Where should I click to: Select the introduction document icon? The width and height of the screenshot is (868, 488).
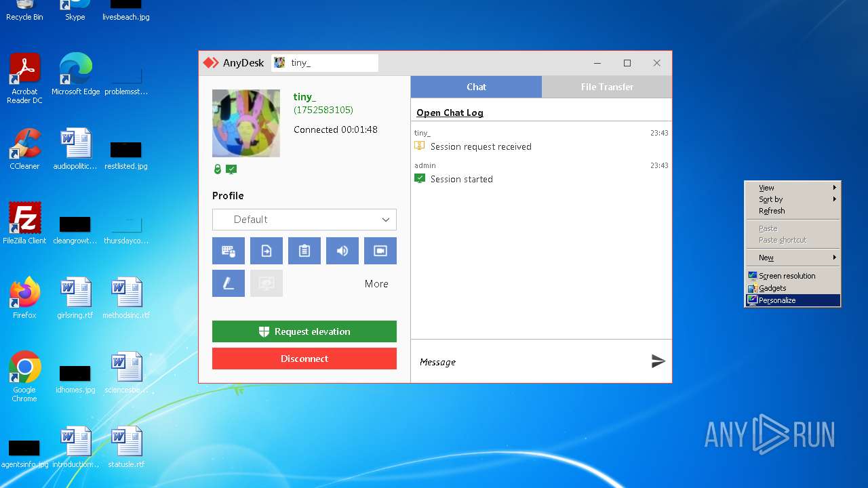[75, 447]
